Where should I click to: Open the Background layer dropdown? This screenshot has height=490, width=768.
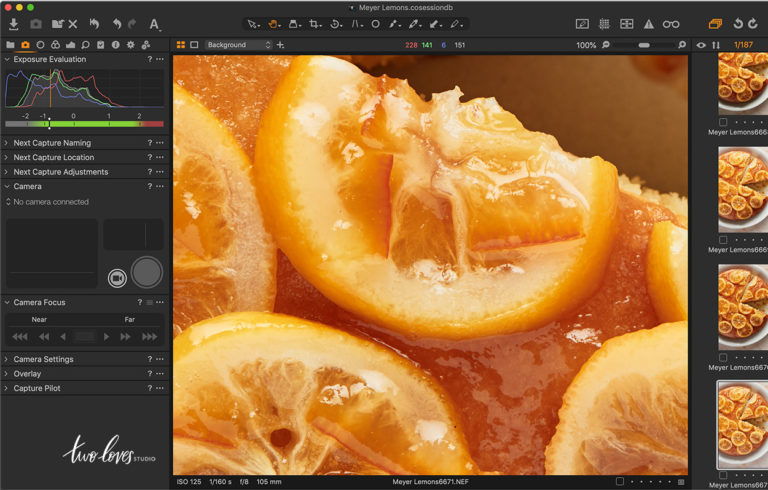coord(238,45)
